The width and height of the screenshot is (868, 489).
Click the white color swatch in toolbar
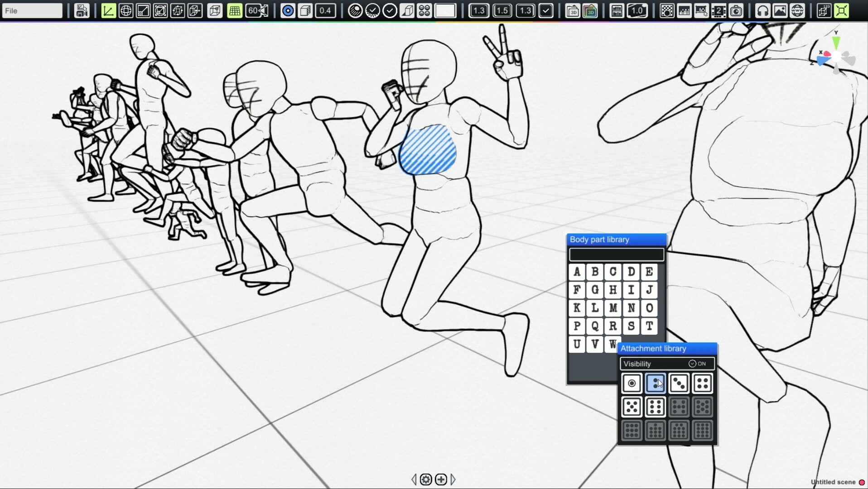pyautogui.click(x=445, y=10)
